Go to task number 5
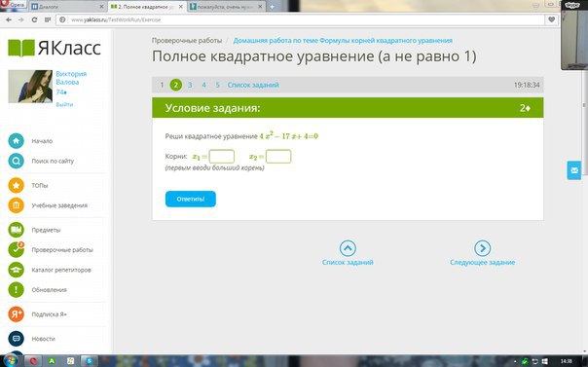This screenshot has height=367, width=588. [217, 85]
